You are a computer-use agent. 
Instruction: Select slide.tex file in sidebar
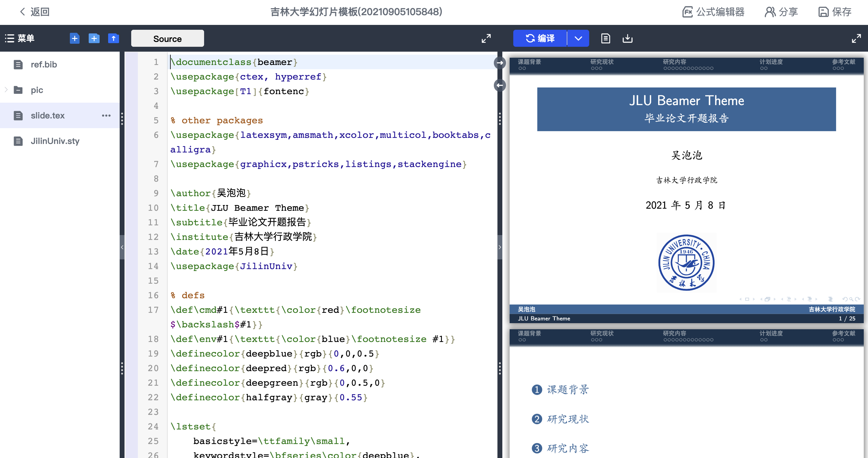[48, 115]
